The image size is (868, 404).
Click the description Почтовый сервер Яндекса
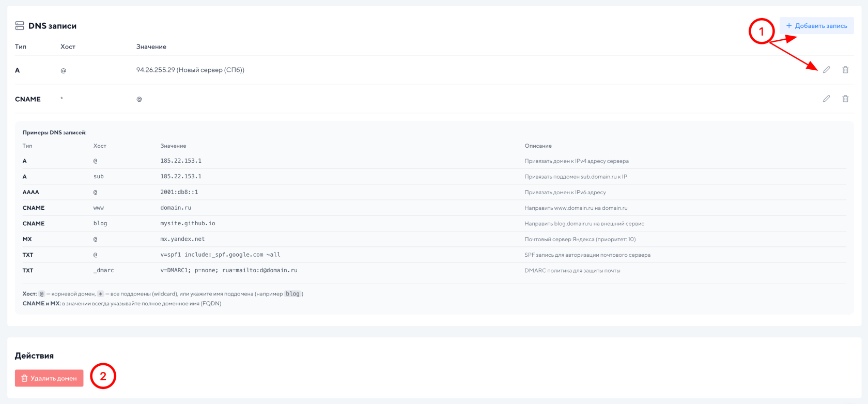(x=580, y=239)
